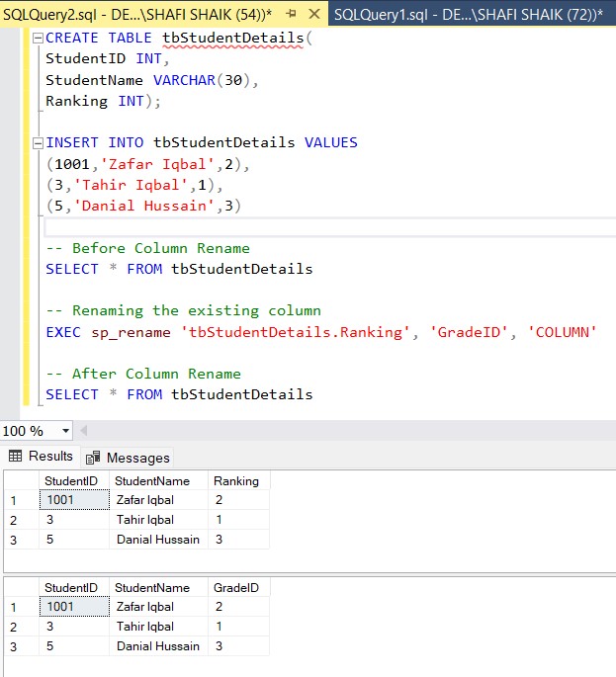Viewport: 616px width, 677px height.
Task: Click the Messages tab icon
Action: (93, 458)
